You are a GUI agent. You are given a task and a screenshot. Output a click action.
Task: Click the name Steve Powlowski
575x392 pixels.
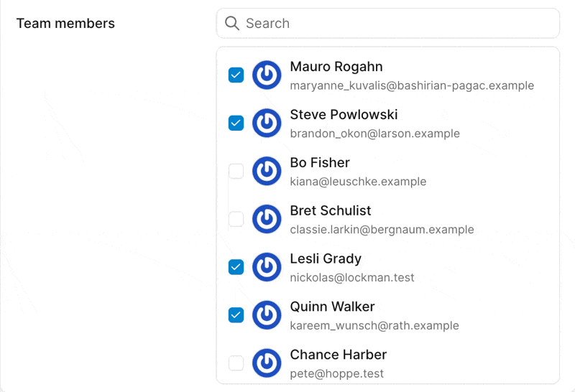[344, 115]
